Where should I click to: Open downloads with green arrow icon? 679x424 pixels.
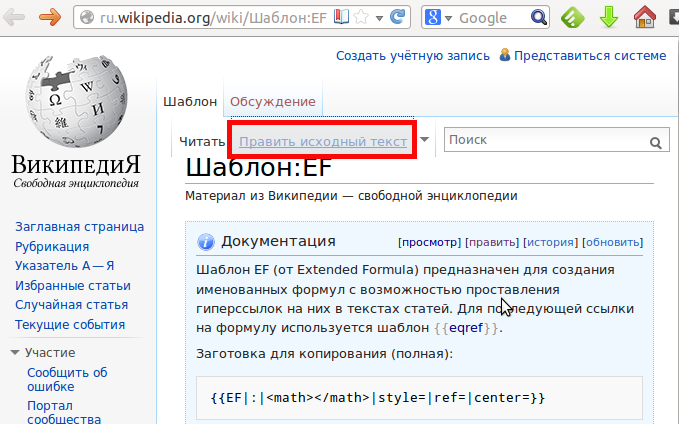pos(609,17)
